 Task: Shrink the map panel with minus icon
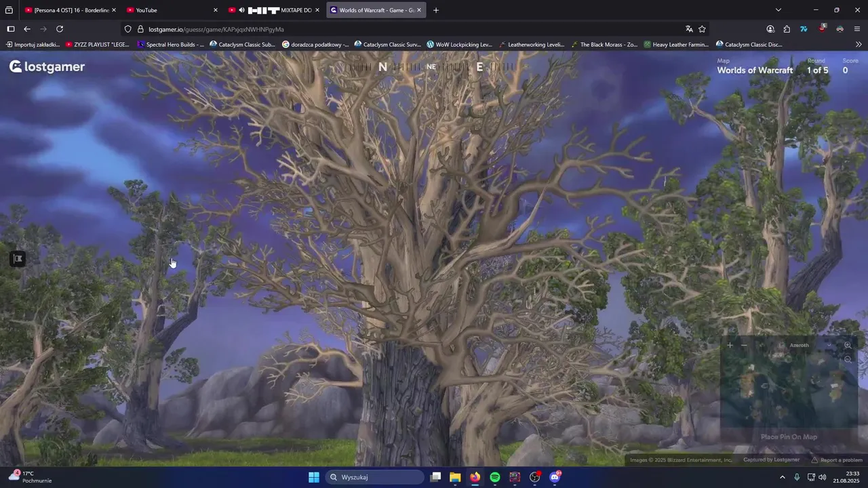tap(744, 345)
